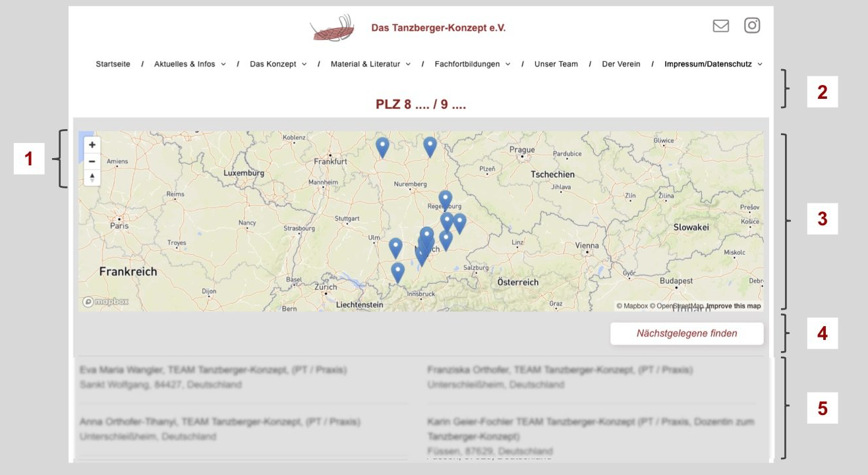This screenshot has width=868, height=475.
Task: Select the northern map pin northeast of Nuremberg
Action: tap(430, 146)
